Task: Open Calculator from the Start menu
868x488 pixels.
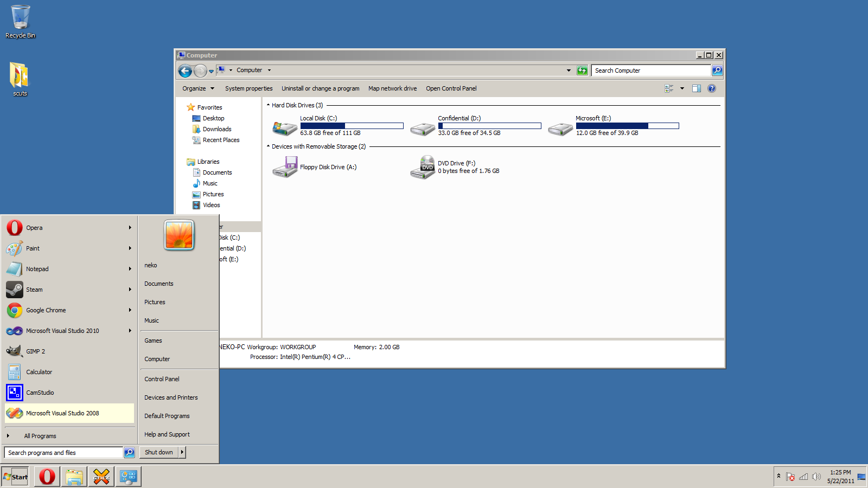Action: click(x=69, y=372)
